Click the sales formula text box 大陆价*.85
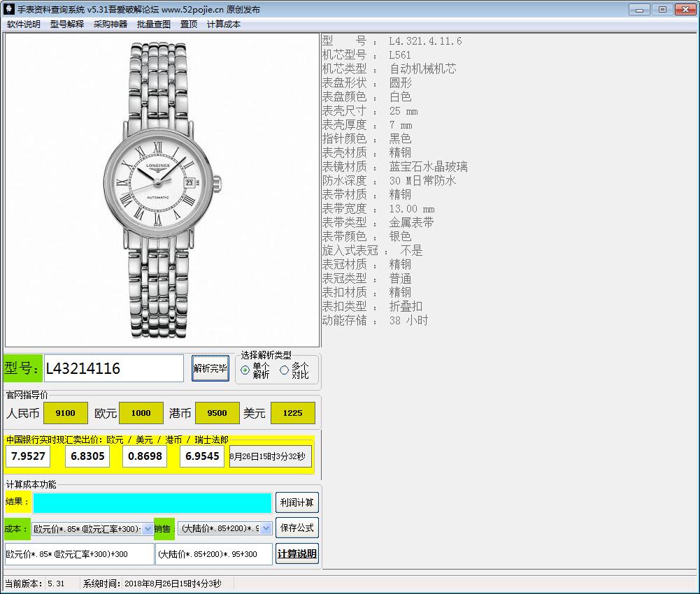Image resolution: width=700 pixels, height=594 pixels. (214, 554)
